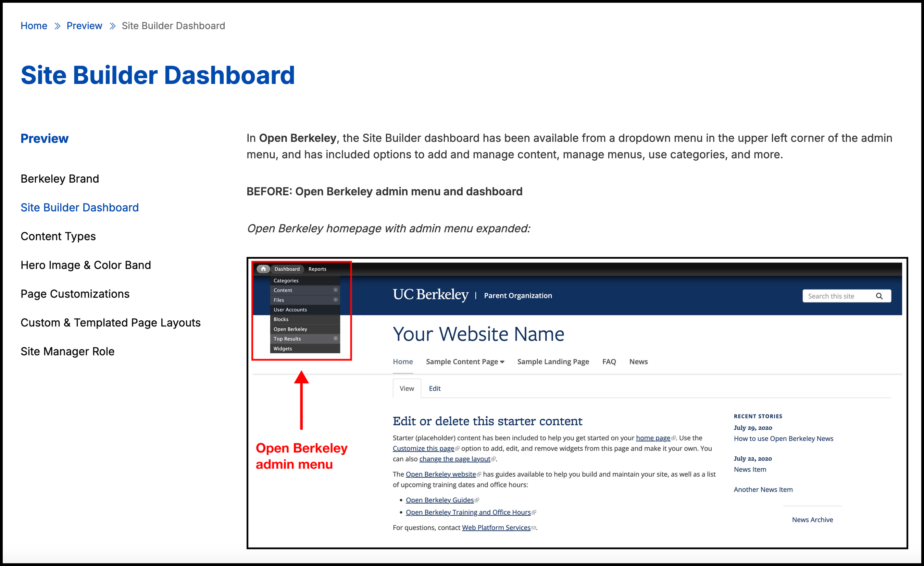Select Top Results in admin dropdown
Screen dimensions: 924x566
[305, 339]
